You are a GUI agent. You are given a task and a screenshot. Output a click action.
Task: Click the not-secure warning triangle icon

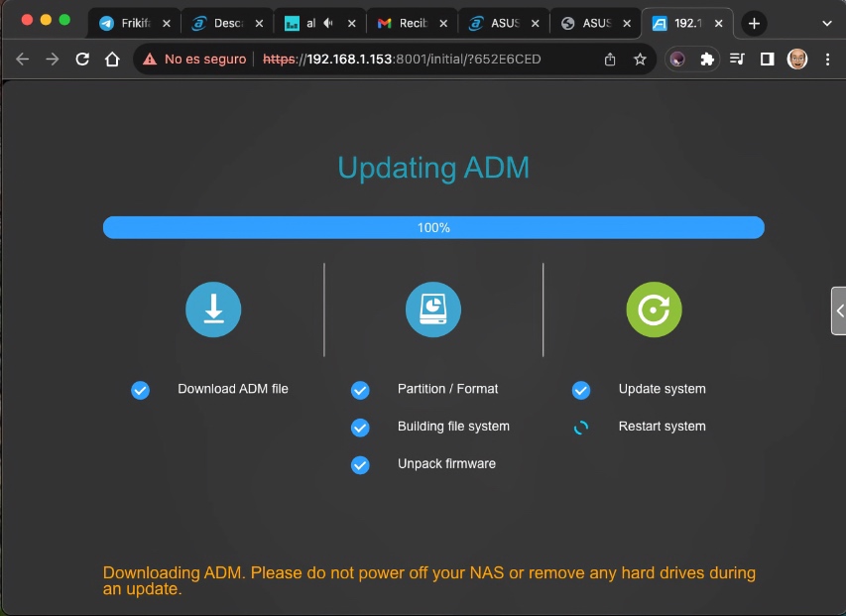click(x=150, y=59)
